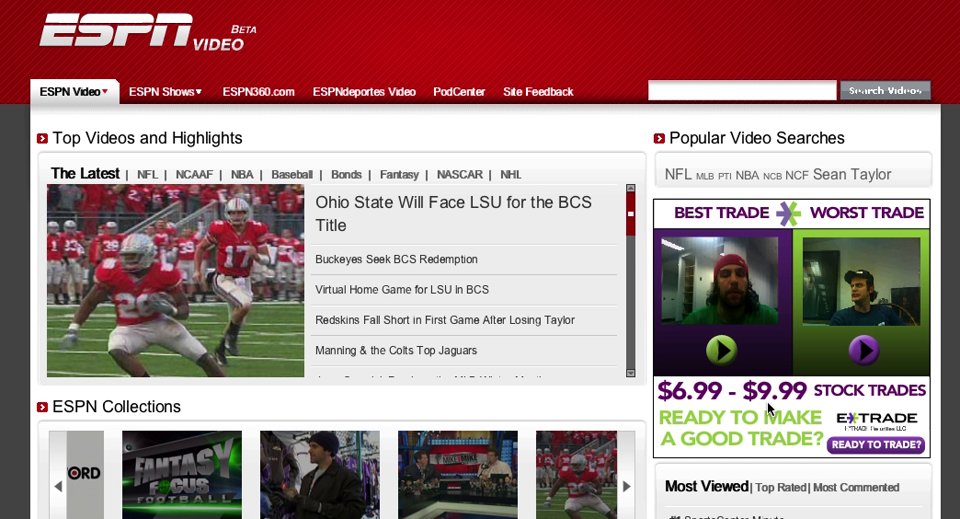The width and height of the screenshot is (960, 519).
Task: Expand the ESPN Shows dropdown menu
Action: tap(165, 92)
